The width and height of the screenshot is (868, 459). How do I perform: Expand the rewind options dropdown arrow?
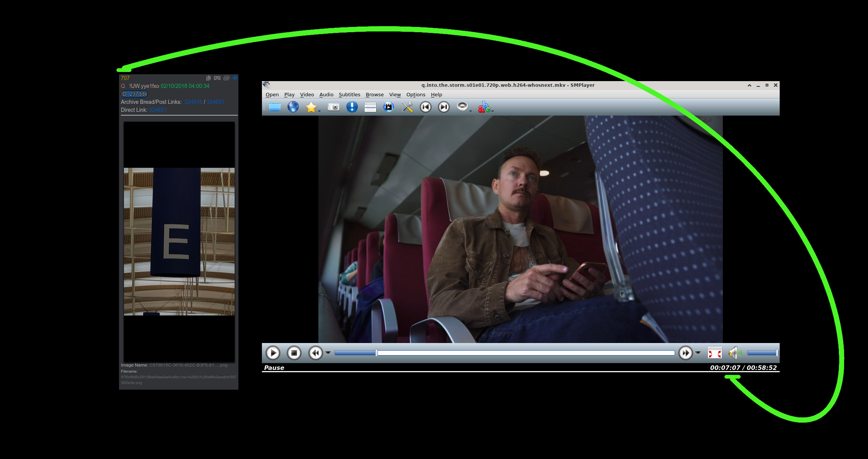(328, 353)
